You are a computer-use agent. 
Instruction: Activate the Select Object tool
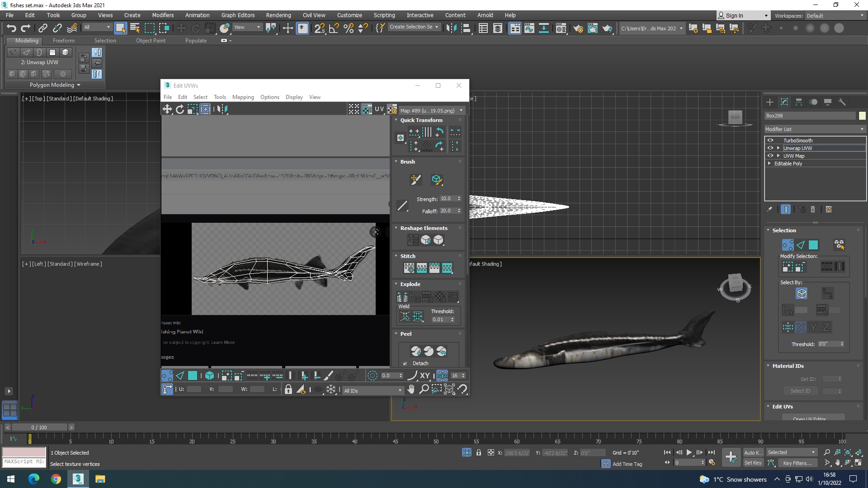pyautogui.click(x=120, y=28)
